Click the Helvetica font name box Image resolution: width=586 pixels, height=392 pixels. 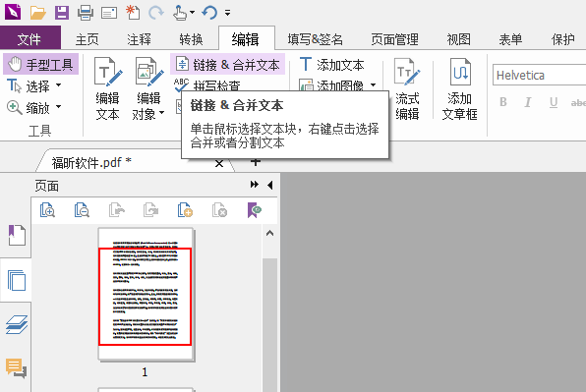(x=539, y=75)
